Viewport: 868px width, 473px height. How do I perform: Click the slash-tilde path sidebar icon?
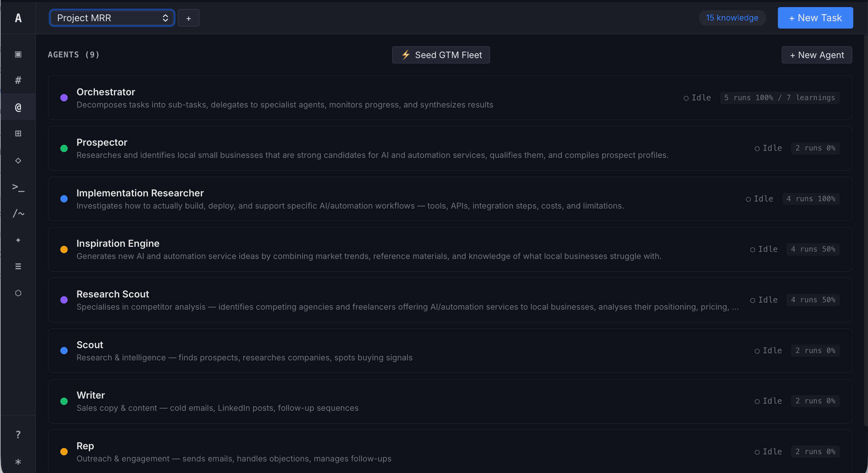[x=18, y=213]
